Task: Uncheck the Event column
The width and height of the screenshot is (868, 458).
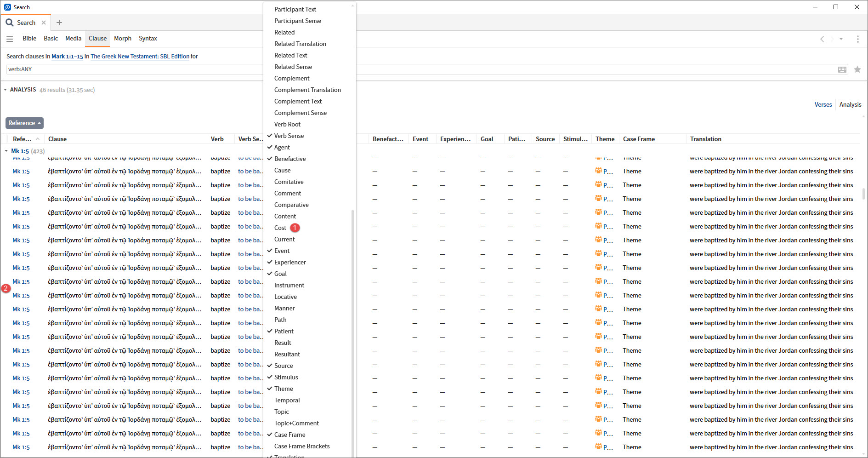Action: pos(282,251)
